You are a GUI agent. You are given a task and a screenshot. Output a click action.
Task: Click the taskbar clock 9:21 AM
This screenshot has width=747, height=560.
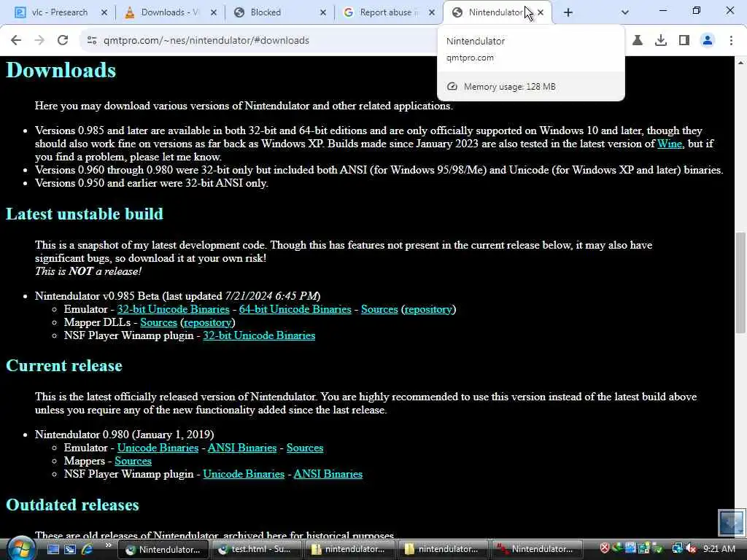coord(719,549)
